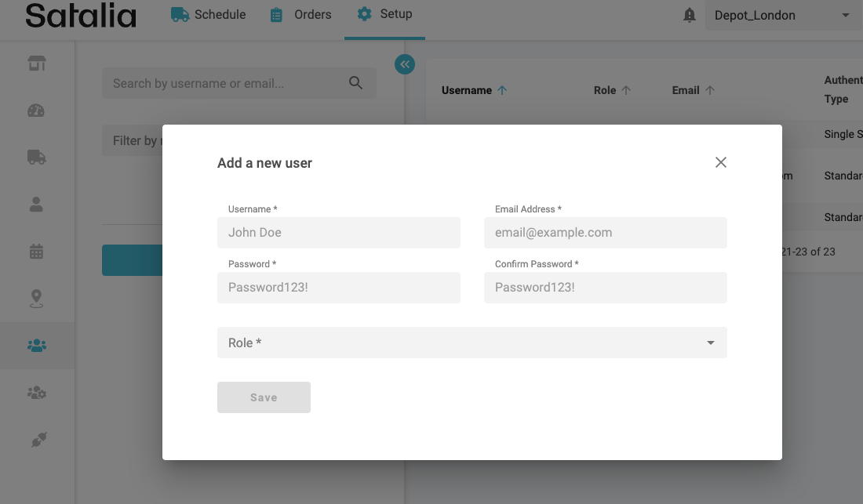Click the users group icon in sidebar
The height and width of the screenshot is (504, 863).
click(37, 346)
